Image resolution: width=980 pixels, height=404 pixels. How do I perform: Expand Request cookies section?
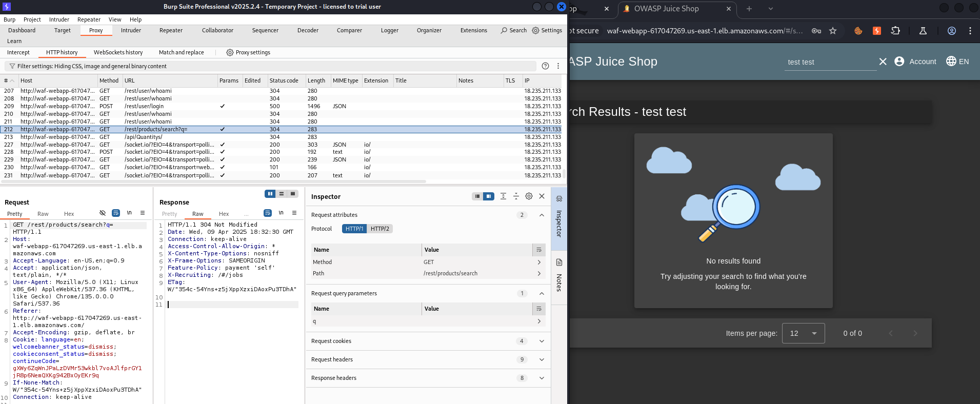[x=542, y=341]
